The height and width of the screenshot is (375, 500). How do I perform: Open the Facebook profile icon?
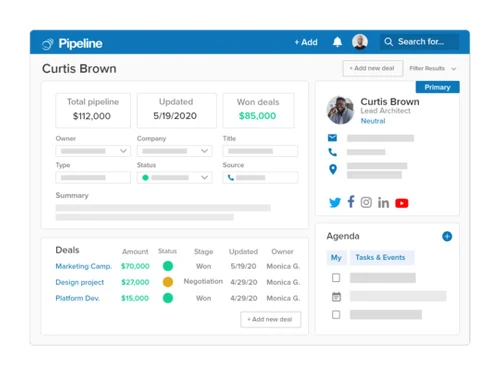point(351,202)
